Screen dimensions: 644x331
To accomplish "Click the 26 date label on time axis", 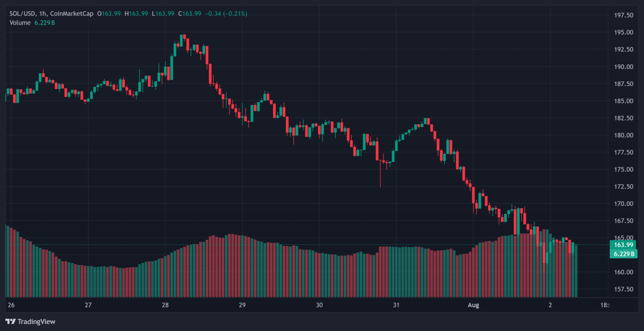I will 11,305.
